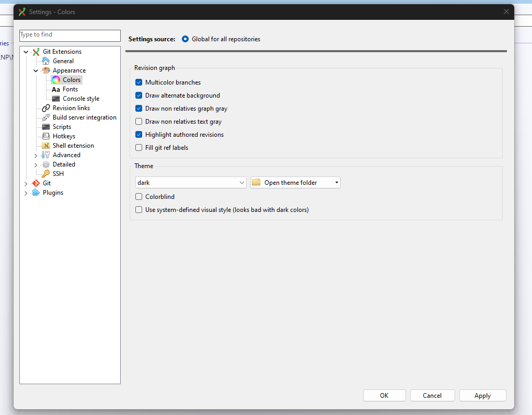Select the General settings page
532x415 pixels.
[x=63, y=61]
